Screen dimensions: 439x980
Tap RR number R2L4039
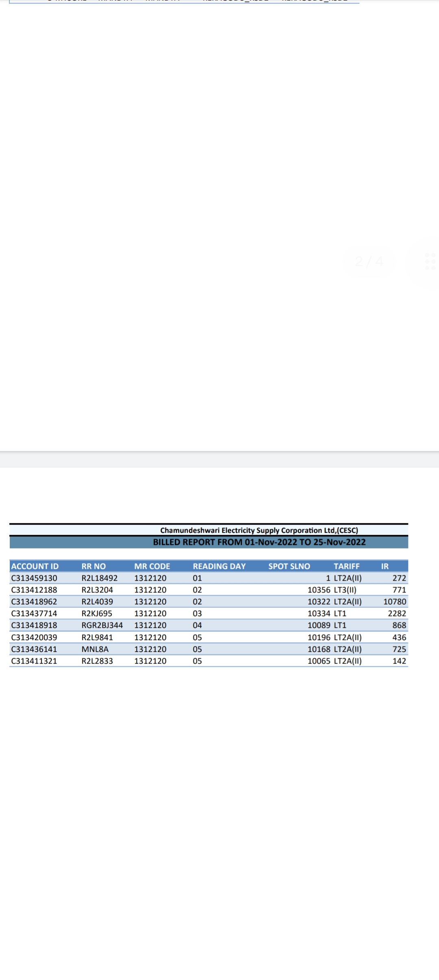pyautogui.click(x=97, y=601)
